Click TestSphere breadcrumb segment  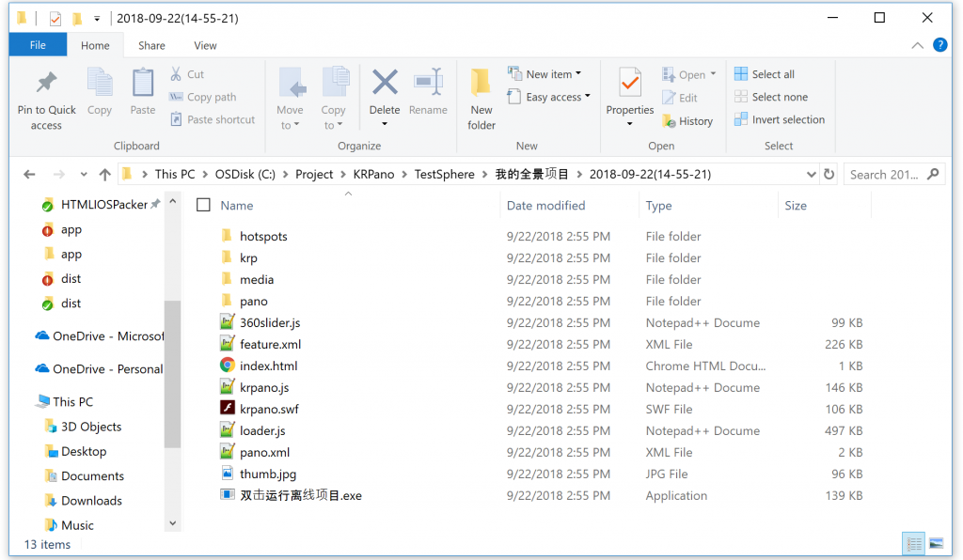point(444,174)
